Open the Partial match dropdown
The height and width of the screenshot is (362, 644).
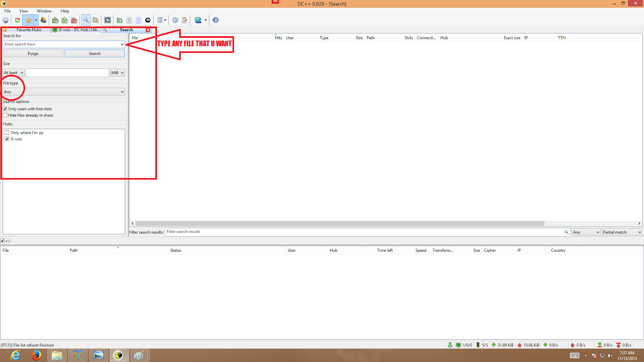(622, 232)
